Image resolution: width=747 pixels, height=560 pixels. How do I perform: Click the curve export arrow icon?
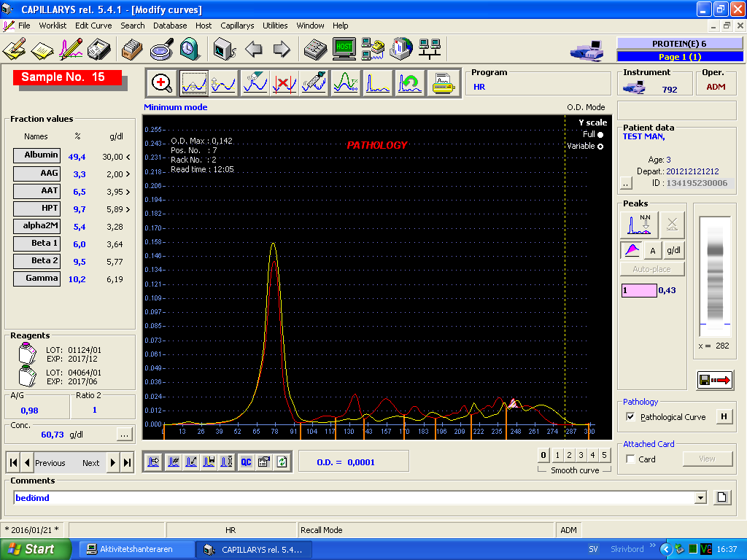153,462
